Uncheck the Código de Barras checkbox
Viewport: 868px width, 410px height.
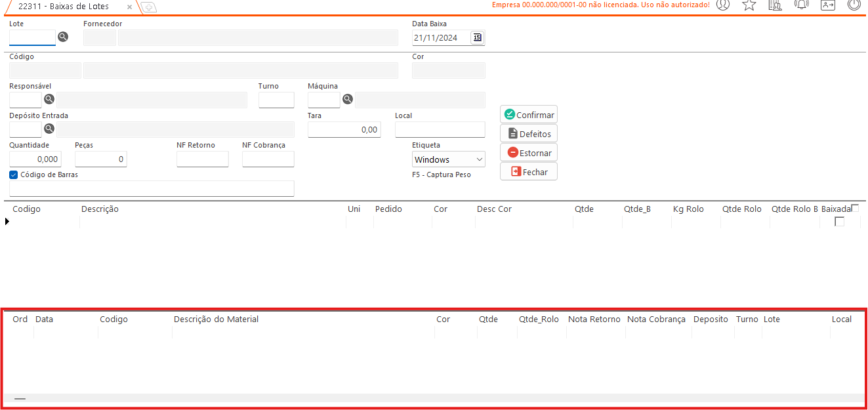[14, 175]
